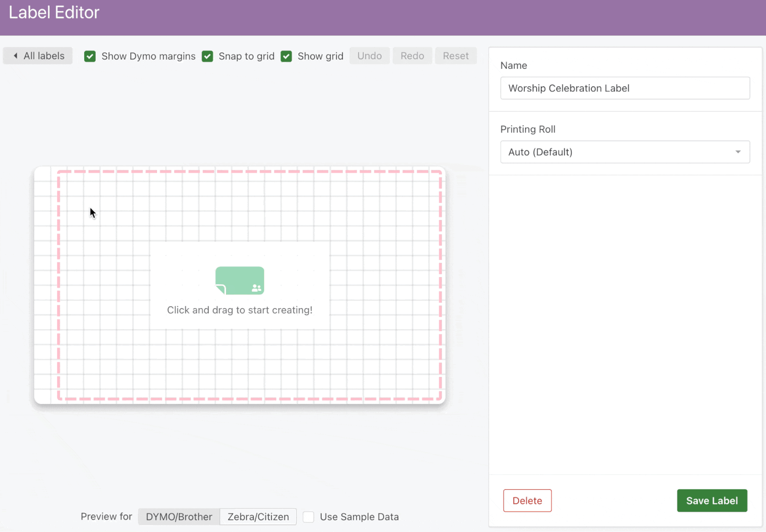Click the green label card icon
This screenshot has width=766, height=532.
[x=240, y=280]
